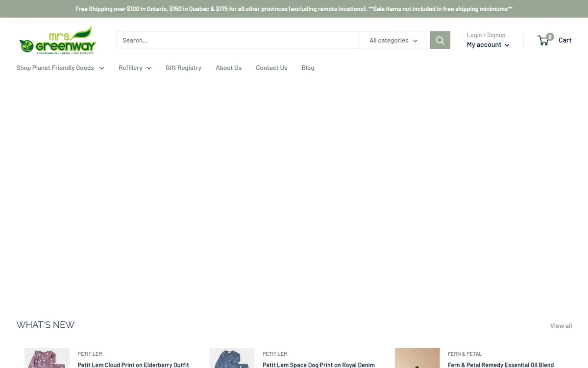Open the All categories dropdown

(x=394, y=40)
